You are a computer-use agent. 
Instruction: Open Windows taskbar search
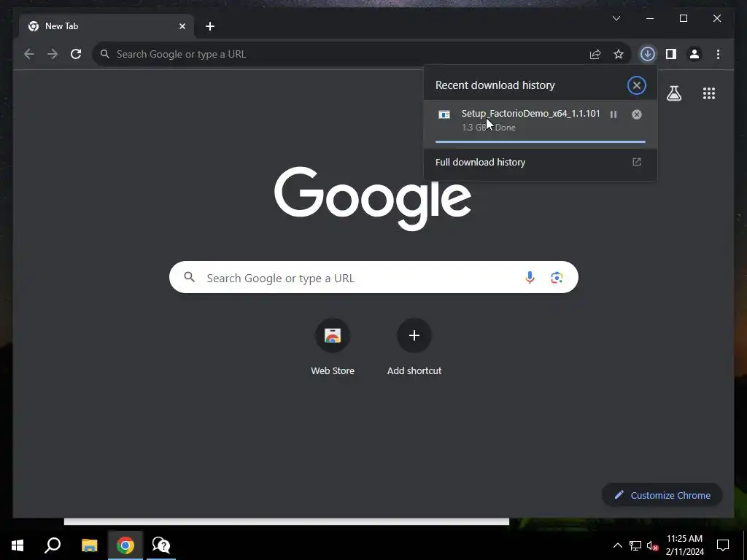[x=53, y=545]
